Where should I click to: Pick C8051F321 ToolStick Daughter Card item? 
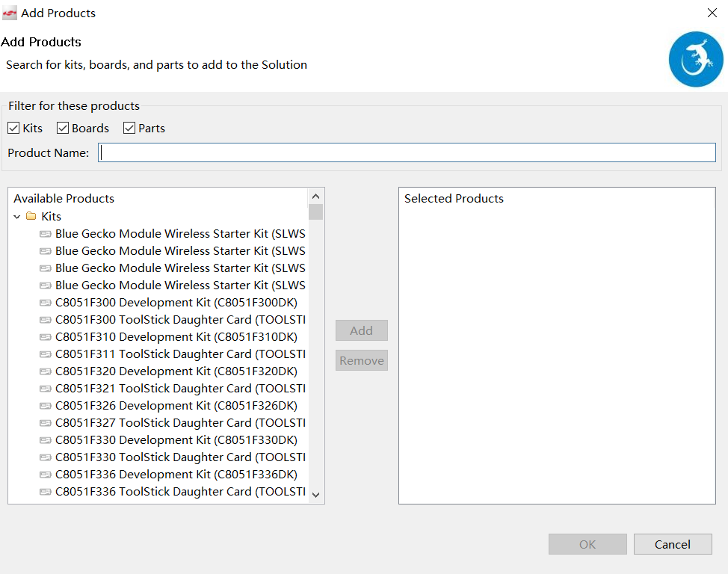[x=180, y=389]
